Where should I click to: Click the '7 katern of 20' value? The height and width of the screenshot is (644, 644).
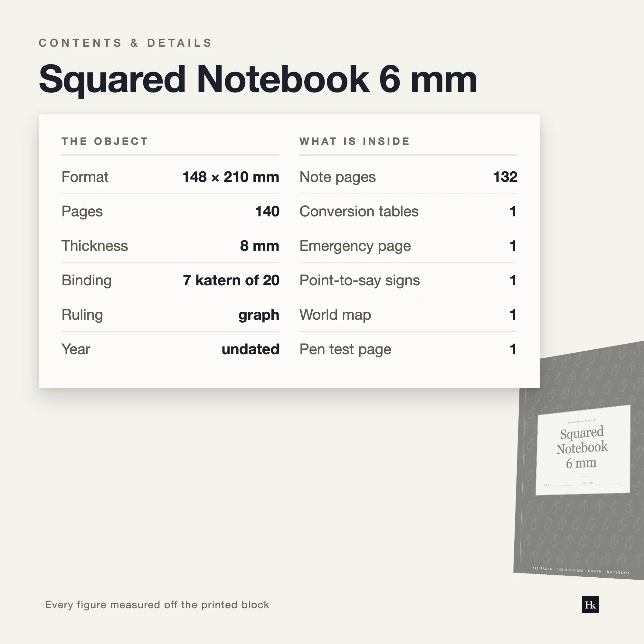231,280
